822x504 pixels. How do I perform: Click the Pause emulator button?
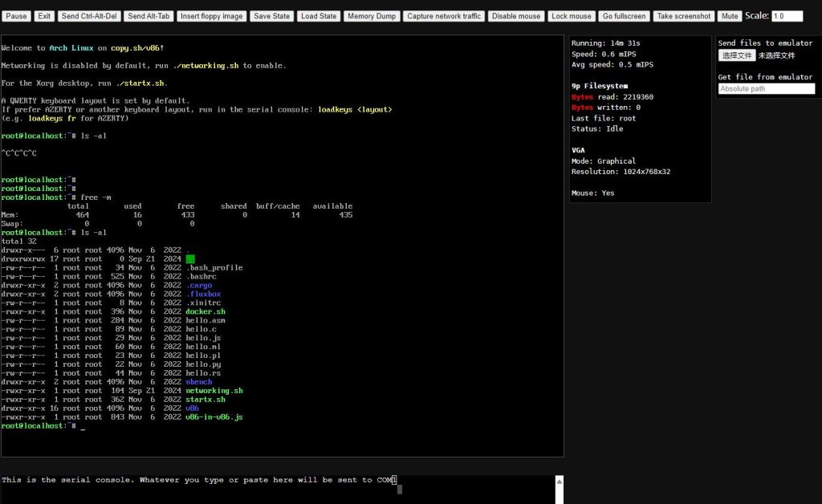17,16
